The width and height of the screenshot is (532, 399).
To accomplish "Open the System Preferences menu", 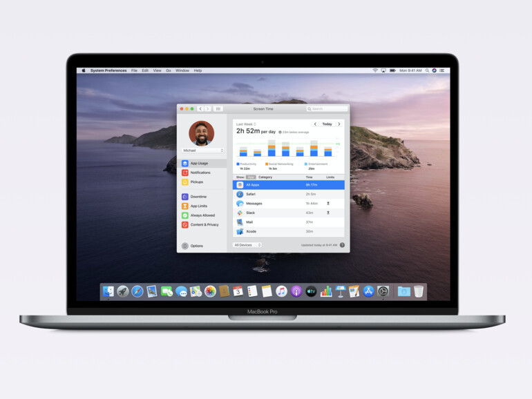I will point(108,70).
